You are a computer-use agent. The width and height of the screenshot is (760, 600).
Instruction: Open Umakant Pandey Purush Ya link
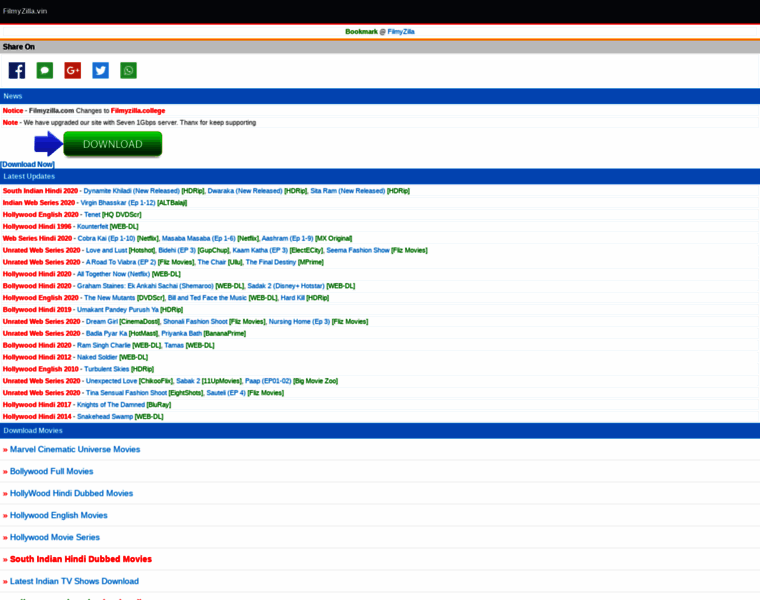click(118, 310)
